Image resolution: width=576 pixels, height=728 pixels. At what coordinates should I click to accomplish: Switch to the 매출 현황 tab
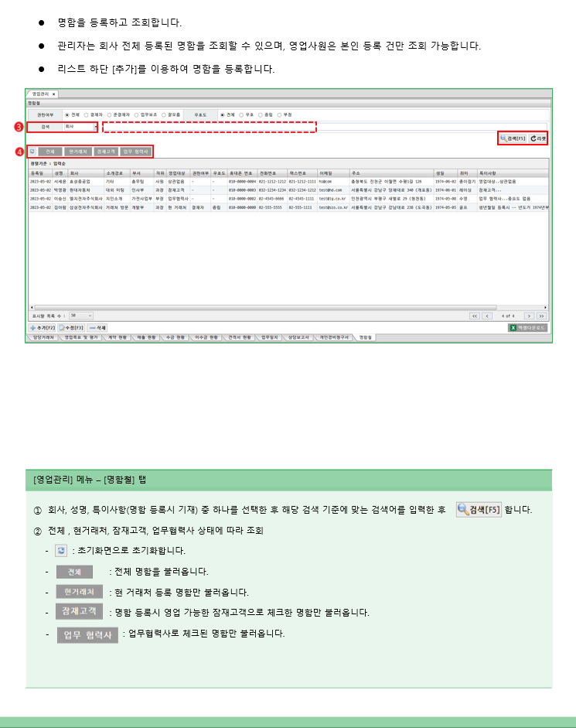tap(146, 337)
